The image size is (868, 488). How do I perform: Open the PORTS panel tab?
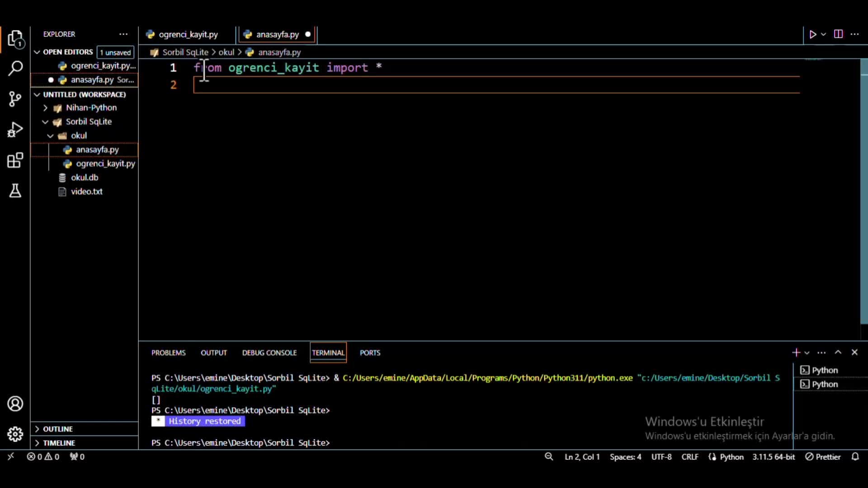pyautogui.click(x=370, y=353)
